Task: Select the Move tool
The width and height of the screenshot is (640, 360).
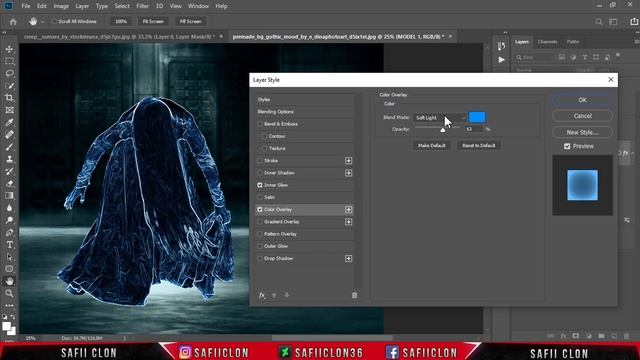Action: click(9, 49)
